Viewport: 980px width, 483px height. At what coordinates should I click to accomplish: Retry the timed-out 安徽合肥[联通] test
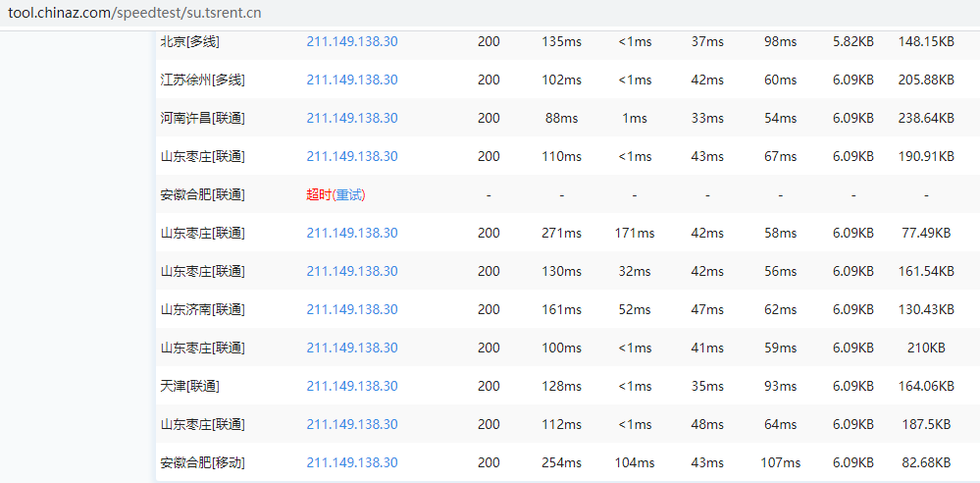click(x=348, y=194)
